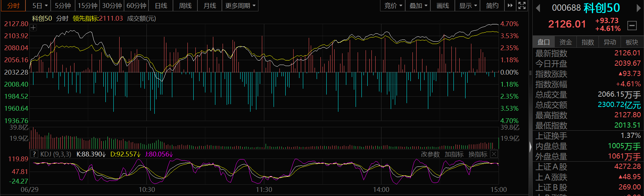The width and height of the screenshot is (644, 196).
Task: Click the plus icon at the chart's top-left
Action: [x=33, y=28]
